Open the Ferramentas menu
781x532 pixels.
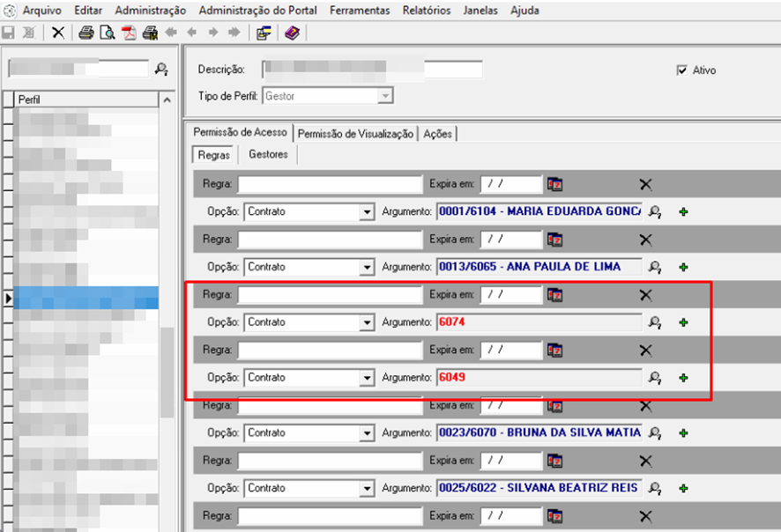(360, 11)
